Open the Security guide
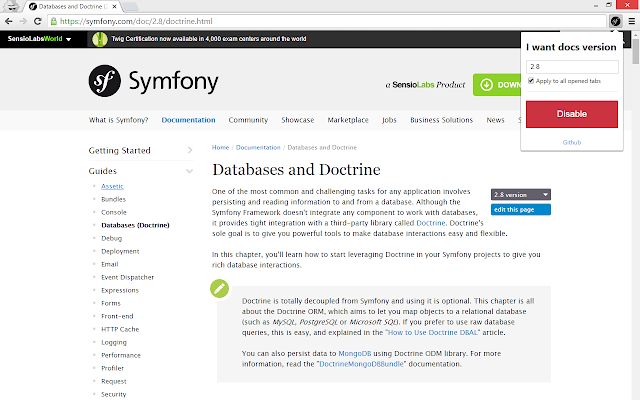 pyautogui.click(x=114, y=394)
